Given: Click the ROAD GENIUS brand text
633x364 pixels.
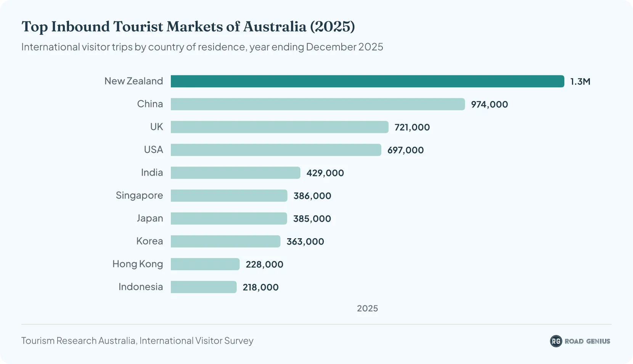Looking at the screenshot, I should click(587, 341).
